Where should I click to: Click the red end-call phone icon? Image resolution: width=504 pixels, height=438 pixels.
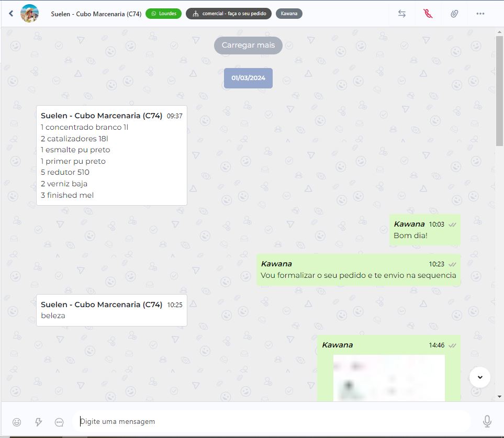(428, 14)
